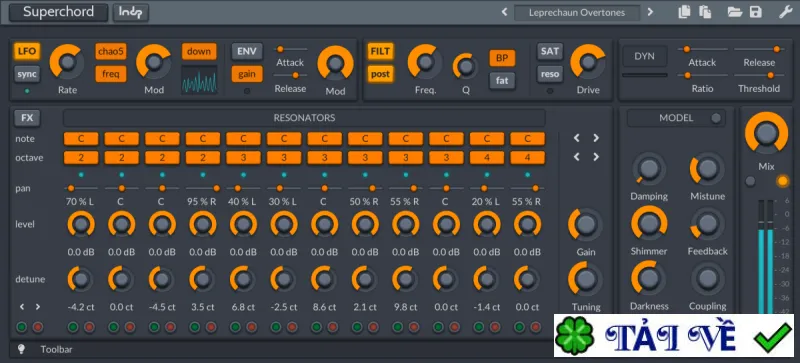Open settings with the wrench icon

[x=785, y=12]
